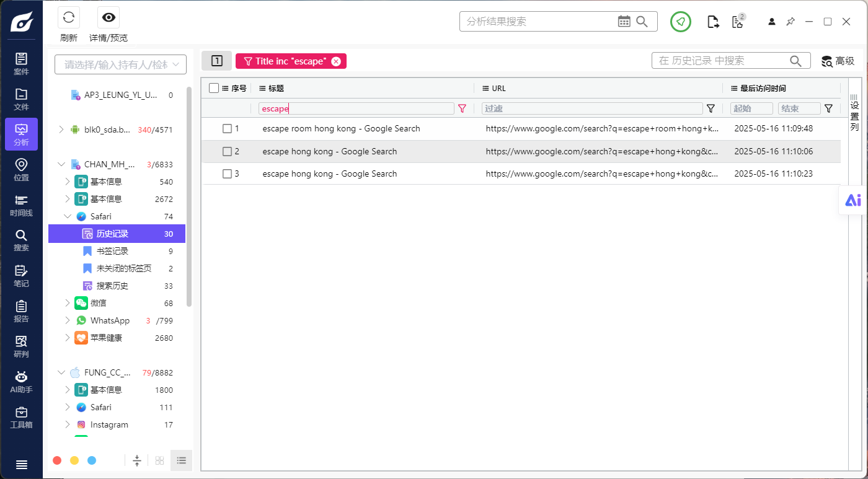Open the 设置列 column settings panel
868x479 pixels.
854,112
